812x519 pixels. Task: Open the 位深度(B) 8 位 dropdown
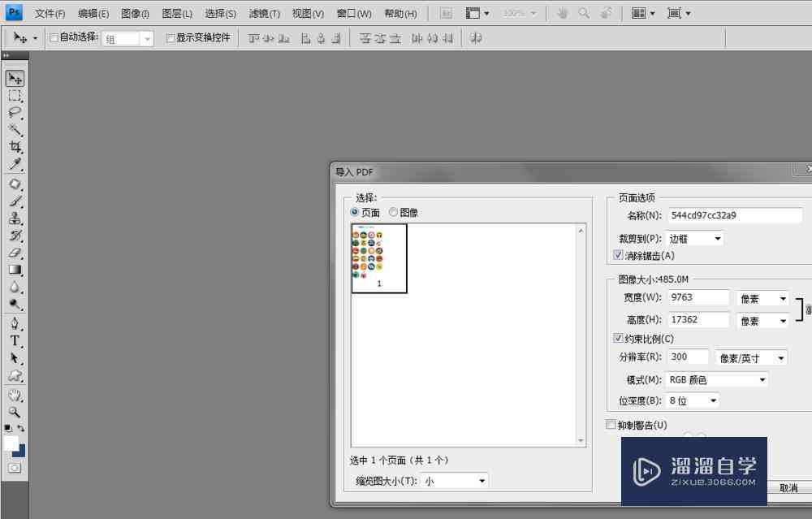pyautogui.click(x=693, y=400)
